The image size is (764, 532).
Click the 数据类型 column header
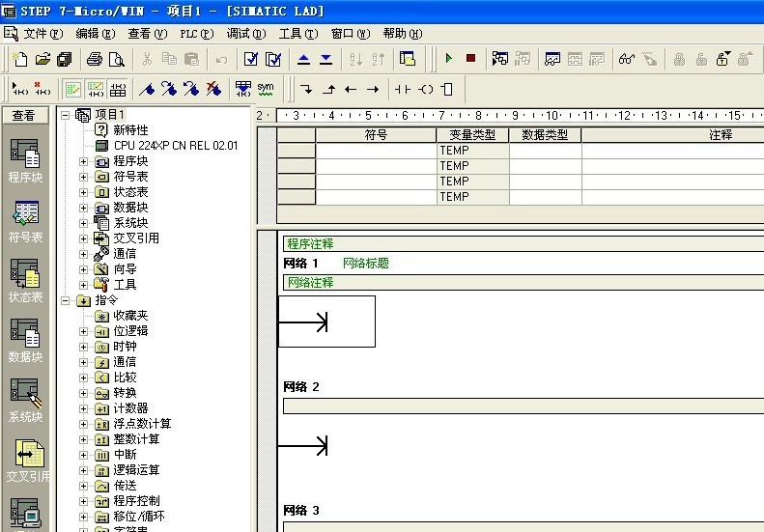[545, 135]
